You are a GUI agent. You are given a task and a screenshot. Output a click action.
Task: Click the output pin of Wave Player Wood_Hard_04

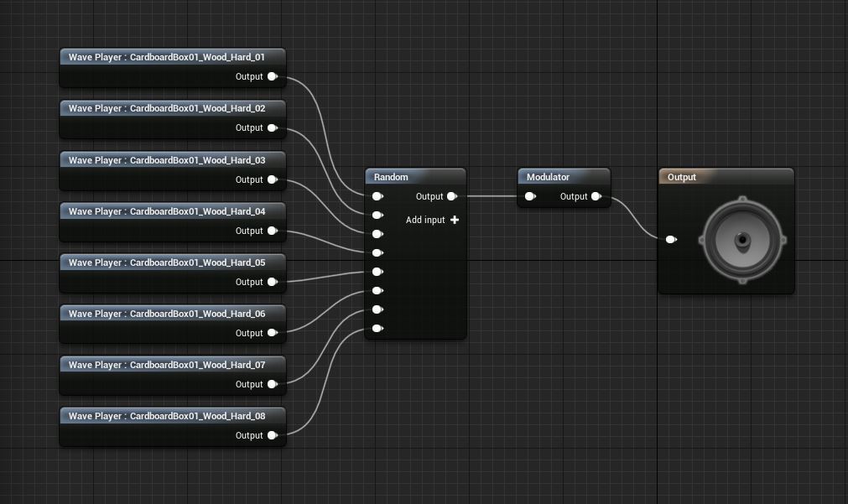point(272,231)
